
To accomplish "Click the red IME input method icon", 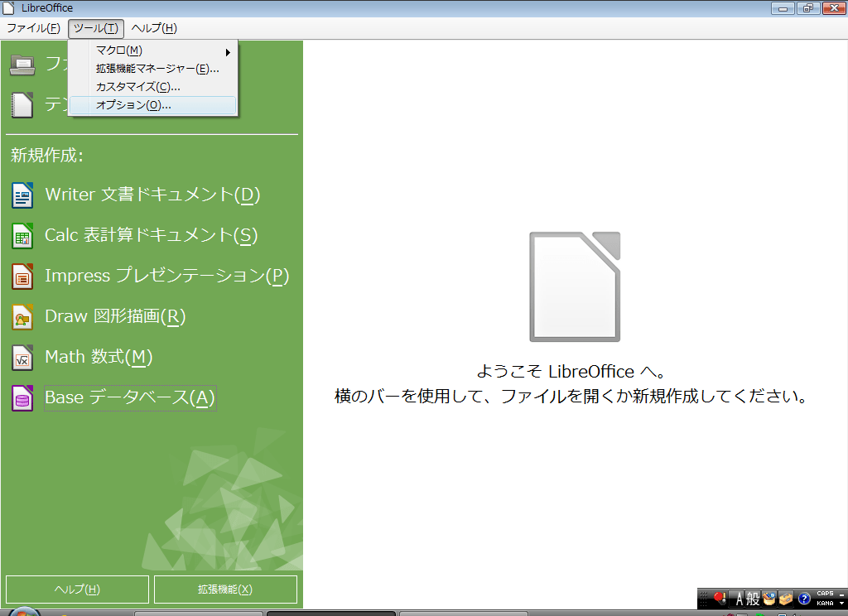I will 720,598.
